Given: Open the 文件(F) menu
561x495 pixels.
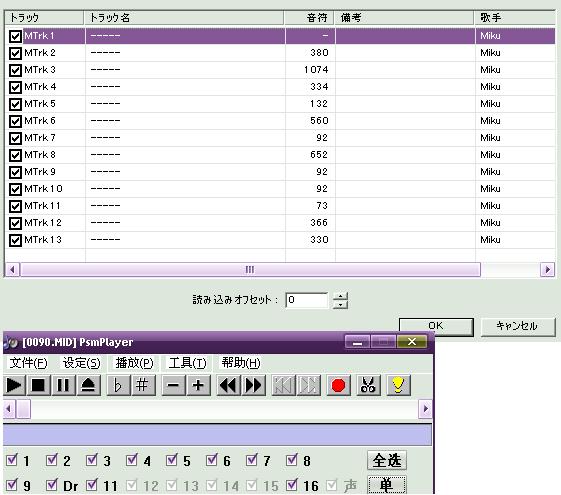Looking at the screenshot, I should coord(28,363).
